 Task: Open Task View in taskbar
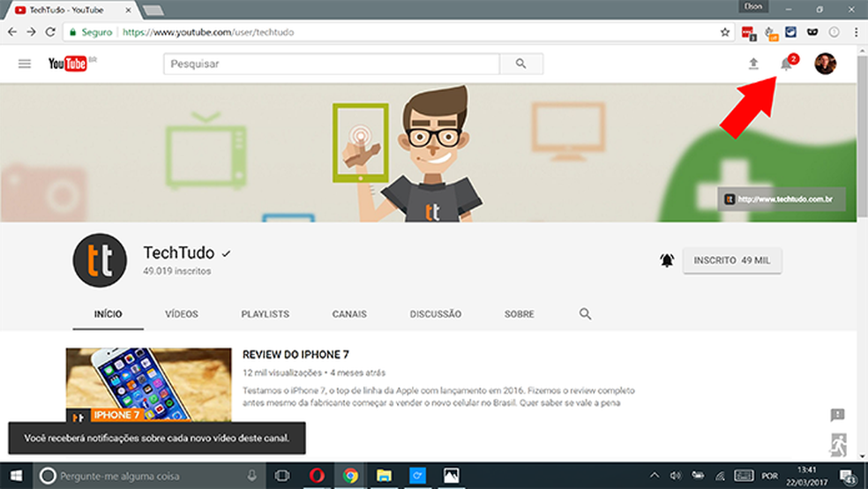(282, 476)
